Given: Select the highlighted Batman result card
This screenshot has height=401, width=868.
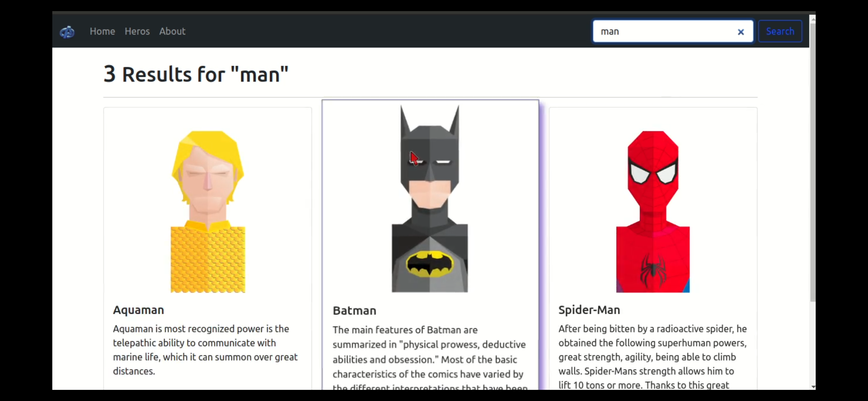Looking at the screenshot, I should (x=430, y=245).
